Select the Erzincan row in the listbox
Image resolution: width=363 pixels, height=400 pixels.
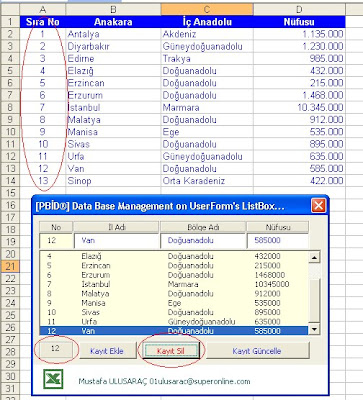click(x=174, y=266)
